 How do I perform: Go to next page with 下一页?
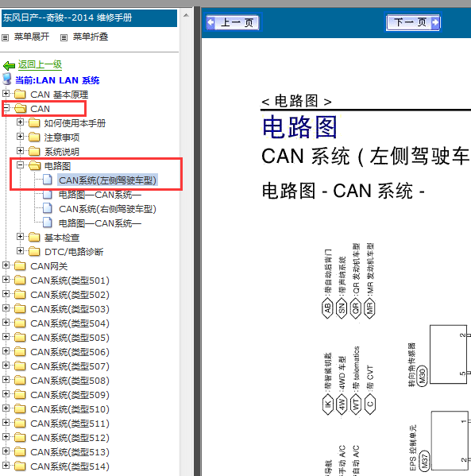[413, 22]
